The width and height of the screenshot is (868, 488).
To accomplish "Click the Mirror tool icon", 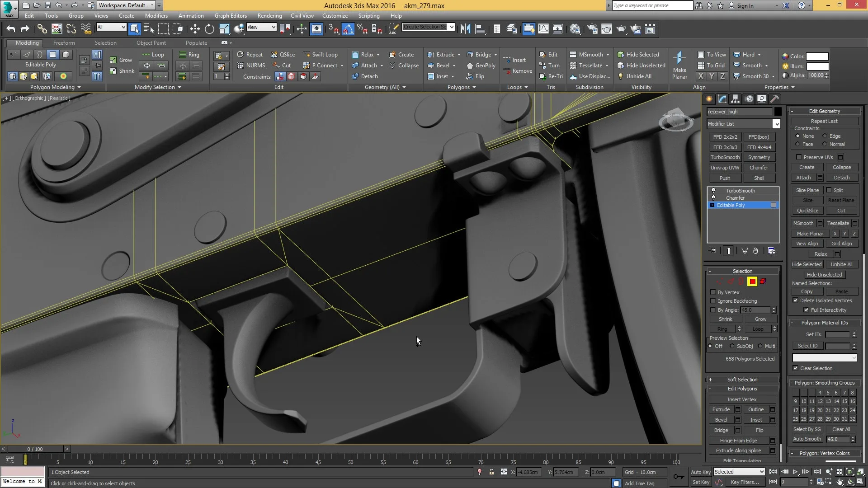I will click(465, 29).
